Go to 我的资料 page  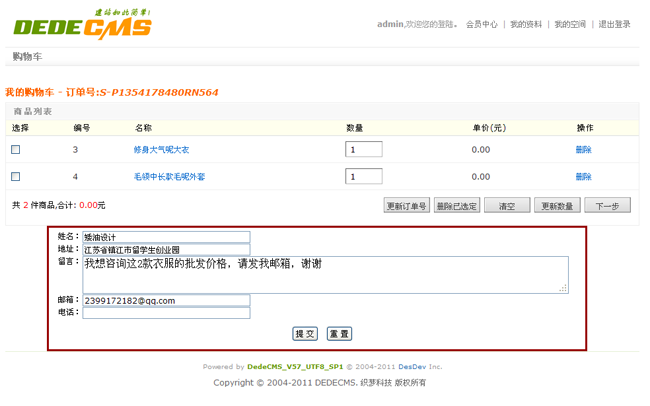[x=526, y=24]
